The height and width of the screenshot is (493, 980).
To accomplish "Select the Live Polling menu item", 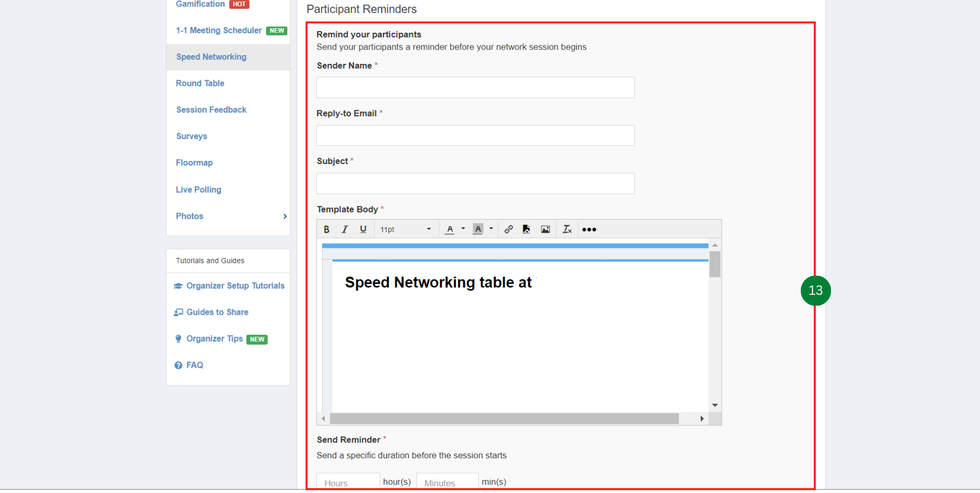I will pos(199,190).
